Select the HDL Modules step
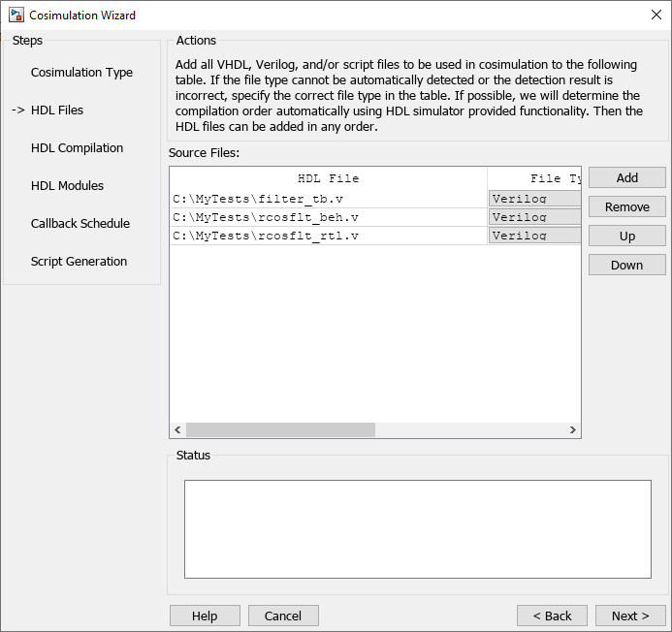Screen dimensions: 672x632 click(67, 186)
